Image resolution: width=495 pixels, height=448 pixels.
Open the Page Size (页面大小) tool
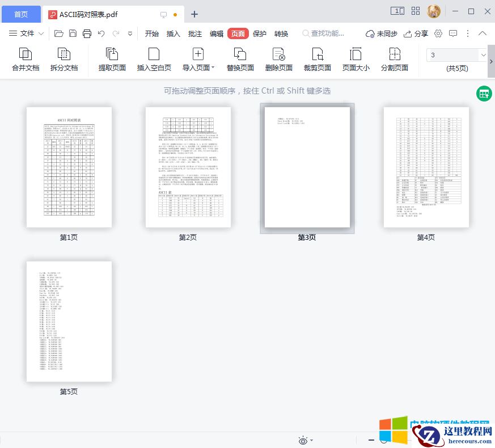click(356, 59)
